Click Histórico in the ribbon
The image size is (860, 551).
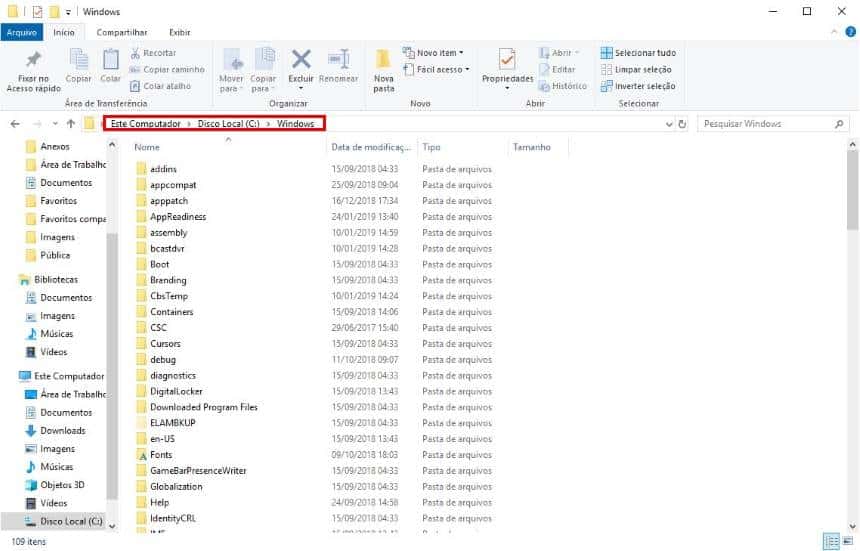point(563,86)
